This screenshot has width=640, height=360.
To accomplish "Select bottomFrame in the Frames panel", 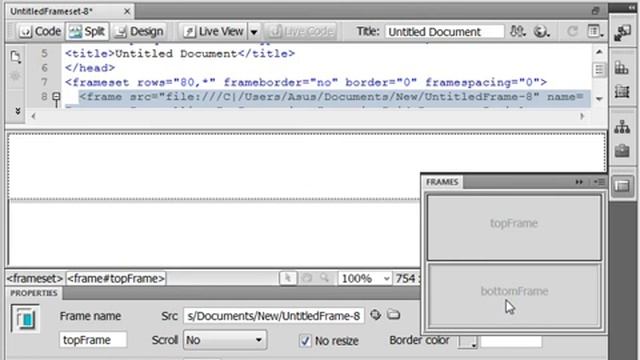I will [x=514, y=295].
